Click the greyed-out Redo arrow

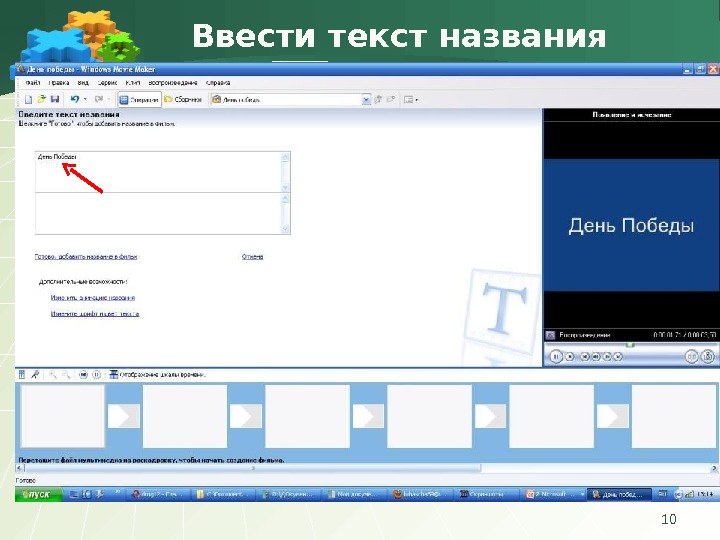[98, 99]
